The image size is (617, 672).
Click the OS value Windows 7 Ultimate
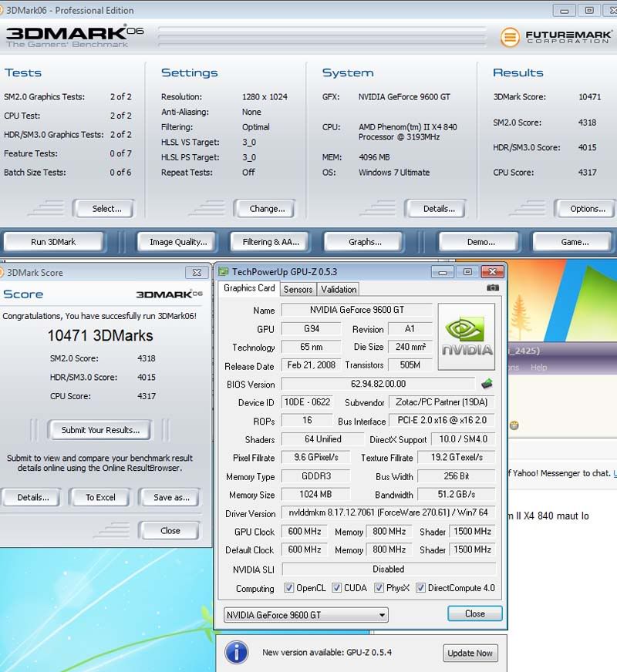pos(394,173)
